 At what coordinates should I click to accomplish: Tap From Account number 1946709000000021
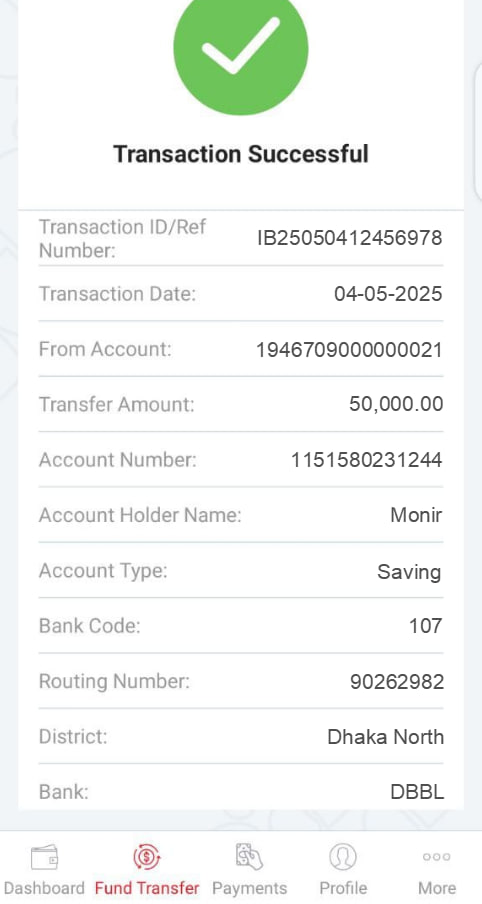tap(349, 349)
